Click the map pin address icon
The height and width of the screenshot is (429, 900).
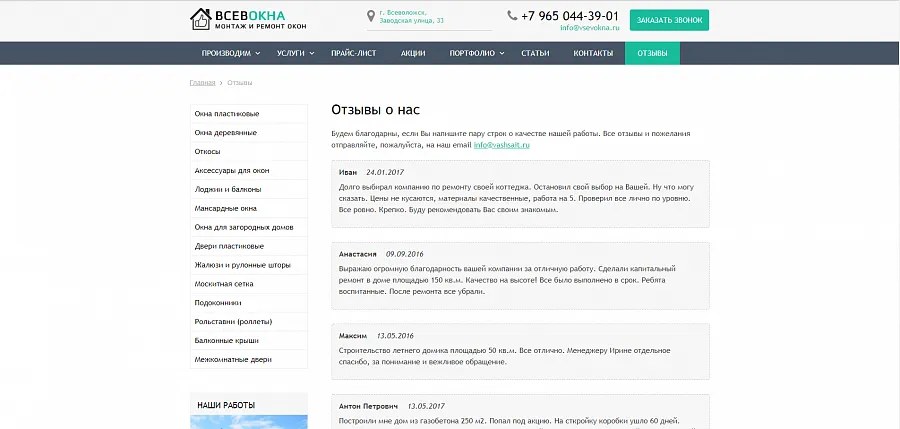[371, 16]
